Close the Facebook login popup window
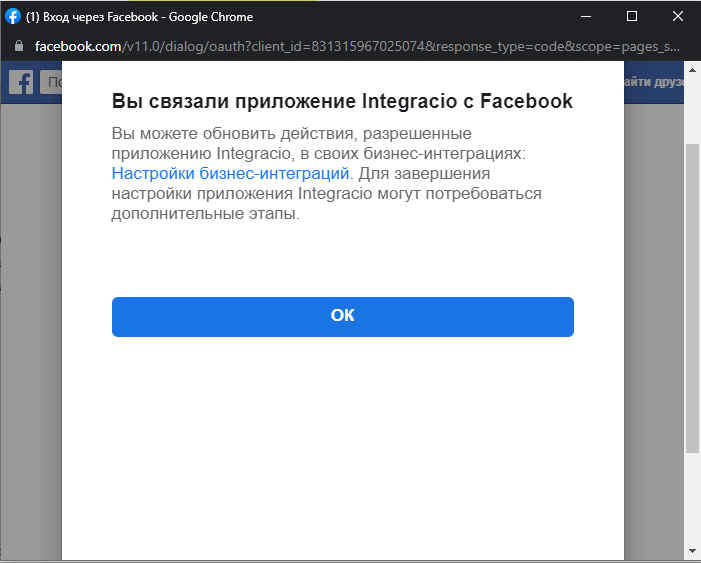The image size is (701, 563). 678,17
